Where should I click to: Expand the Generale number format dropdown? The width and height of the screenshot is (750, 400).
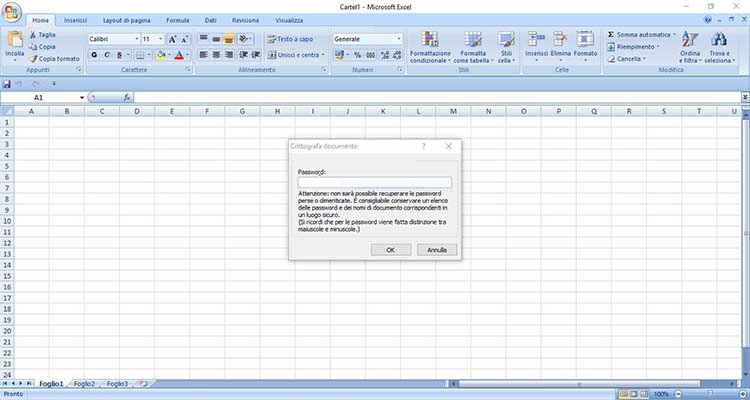(399, 39)
